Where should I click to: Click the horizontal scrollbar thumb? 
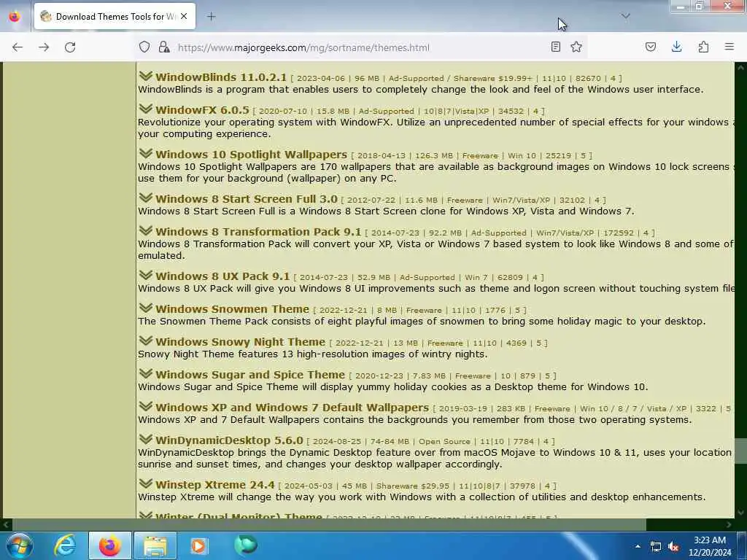[x=329, y=524]
